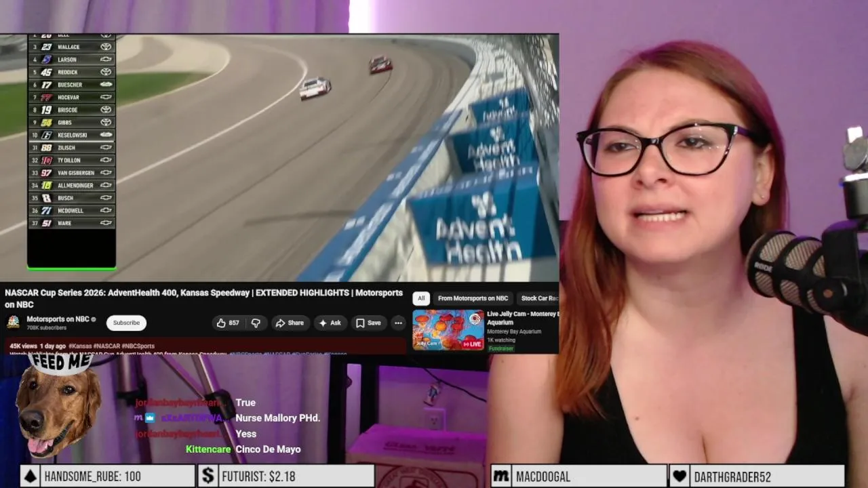Click the bits gem icon beside HANDSOME_RUBE
Image resolution: width=868 pixels, height=488 pixels.
30,476
